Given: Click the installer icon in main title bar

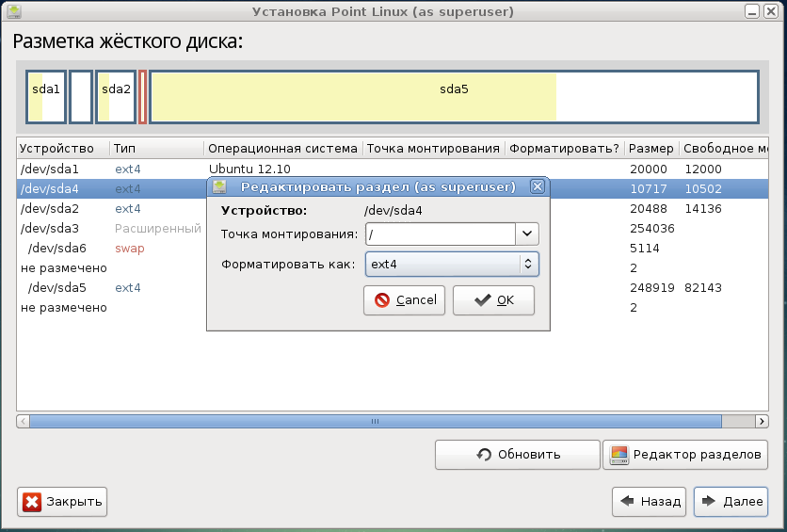Looking at the screenshot, I should click(x=14, y=11).
